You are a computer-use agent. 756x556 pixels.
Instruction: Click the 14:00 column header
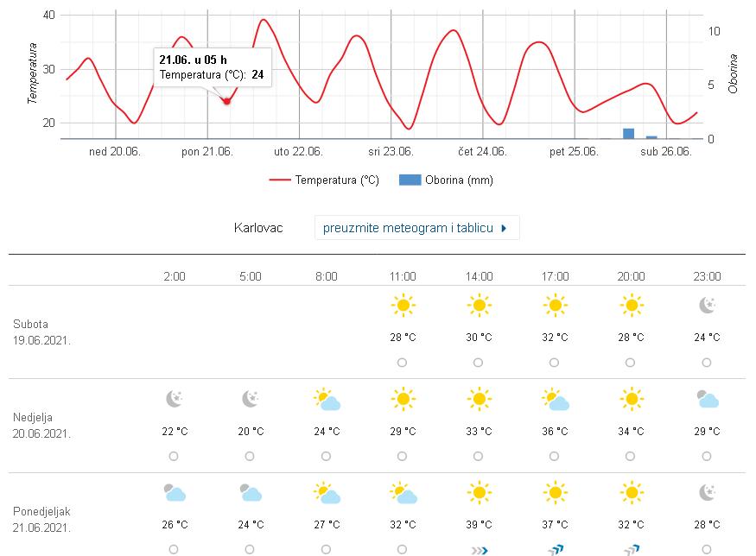click(479, 276)
